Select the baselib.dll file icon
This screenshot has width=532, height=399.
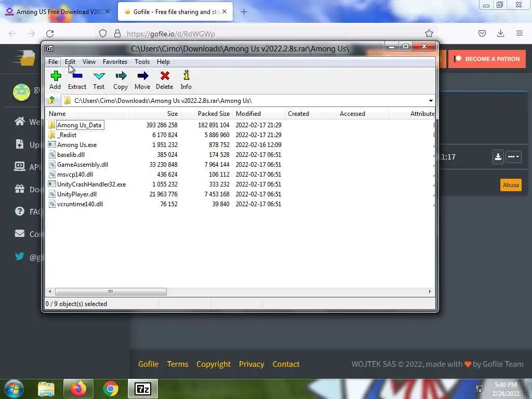[x=51, y=155]
